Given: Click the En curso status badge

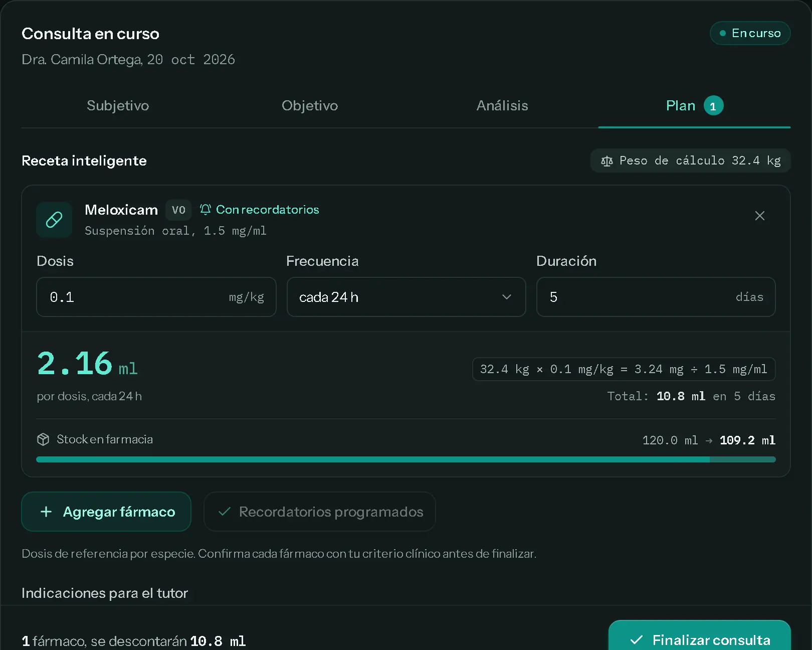Looking at the screenshot, I should click(750, 33).
